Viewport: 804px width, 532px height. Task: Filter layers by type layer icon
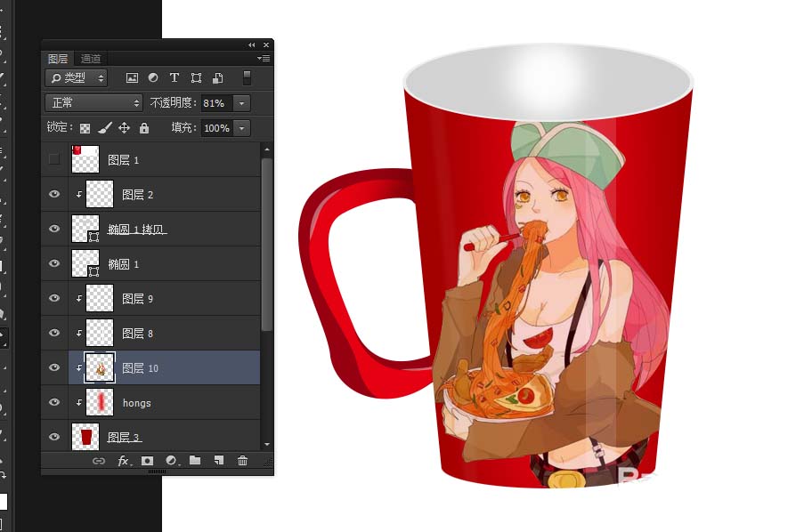pos(175,78)
